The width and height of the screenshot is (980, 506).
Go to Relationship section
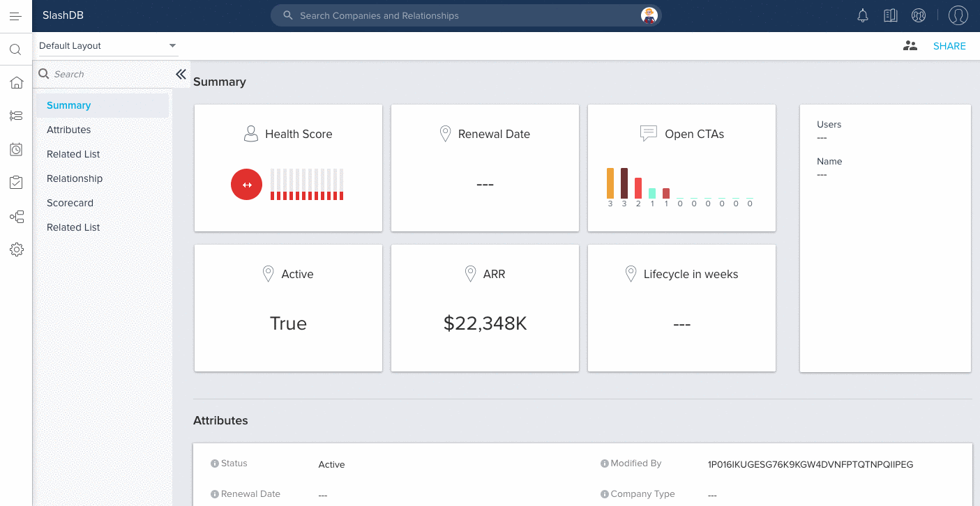click(x=75, y=178)
